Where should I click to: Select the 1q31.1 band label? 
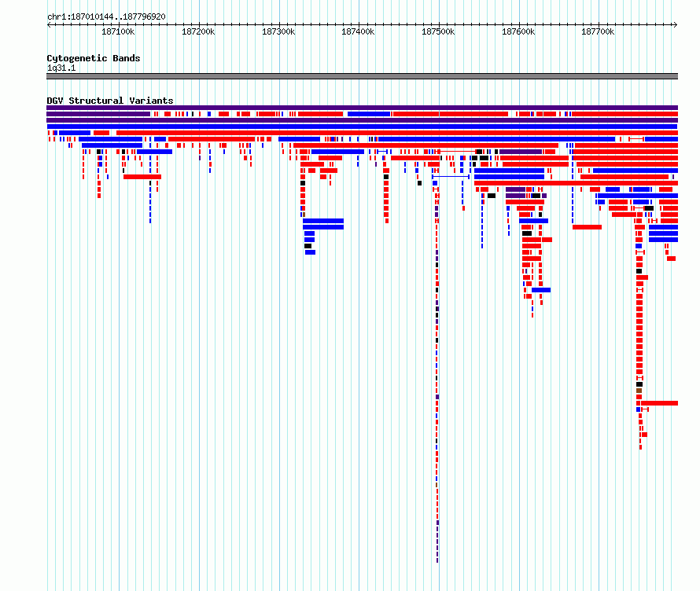[x=61, y=68]
